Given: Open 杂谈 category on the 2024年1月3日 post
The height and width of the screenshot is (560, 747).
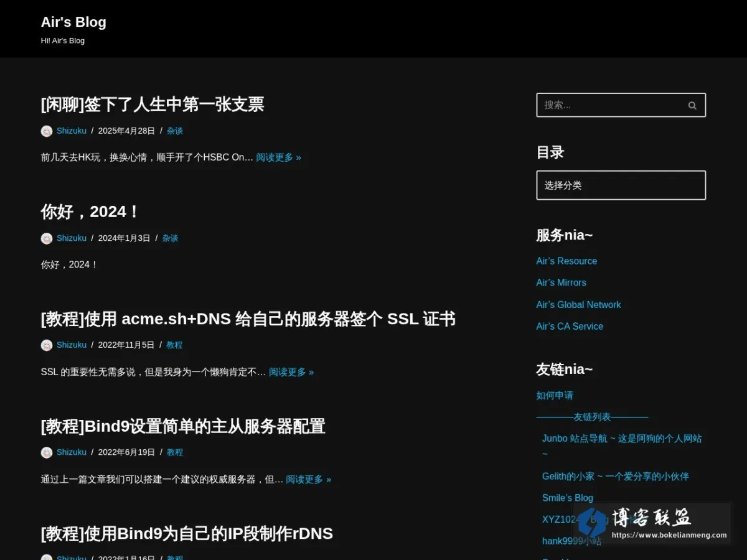Looking at the screenshot, I should [170, 238].
